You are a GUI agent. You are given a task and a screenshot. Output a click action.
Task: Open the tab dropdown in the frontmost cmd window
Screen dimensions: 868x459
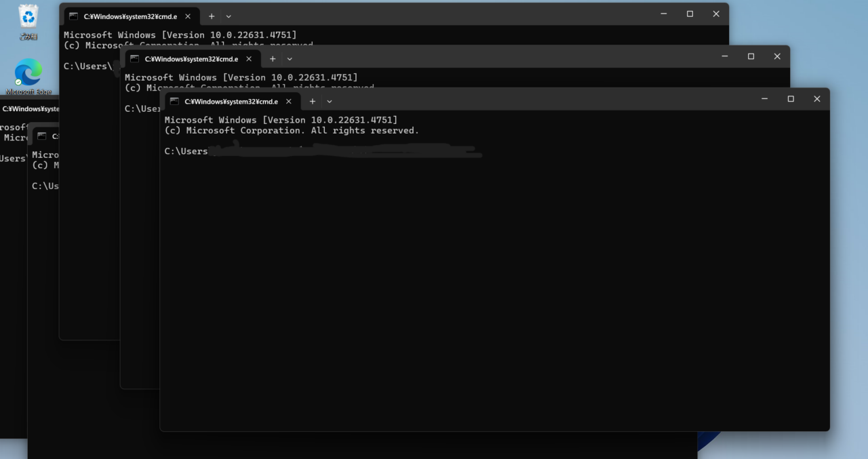coord(330,101)
